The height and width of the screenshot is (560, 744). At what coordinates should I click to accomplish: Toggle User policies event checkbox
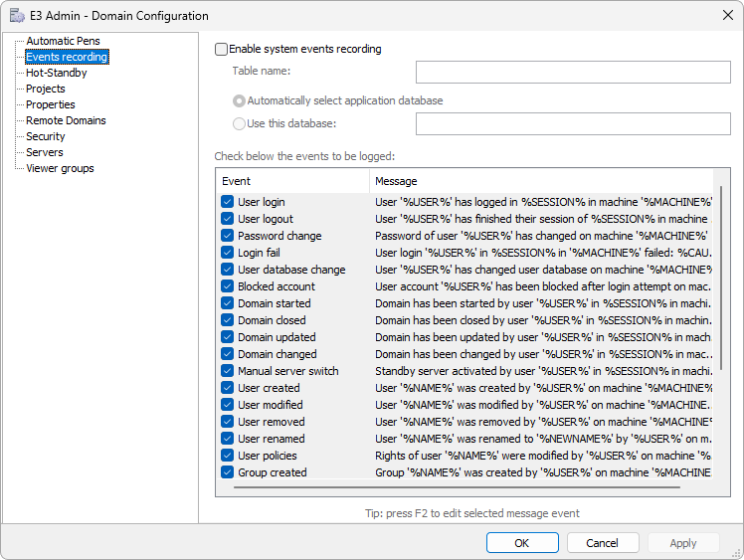pos(228,456)
